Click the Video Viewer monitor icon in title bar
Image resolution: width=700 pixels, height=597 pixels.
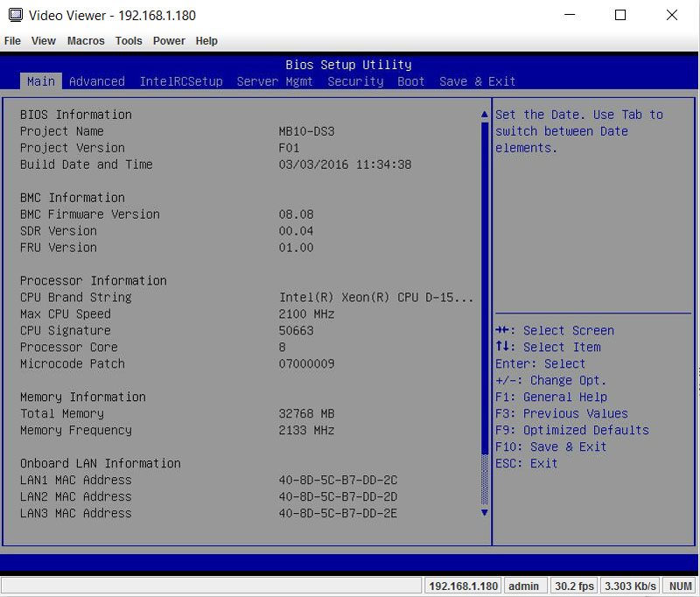click(x=15, y=15)
